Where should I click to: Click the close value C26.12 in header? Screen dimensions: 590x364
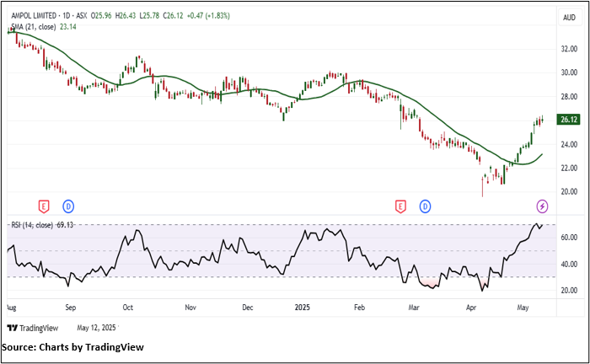pos(173,16)
